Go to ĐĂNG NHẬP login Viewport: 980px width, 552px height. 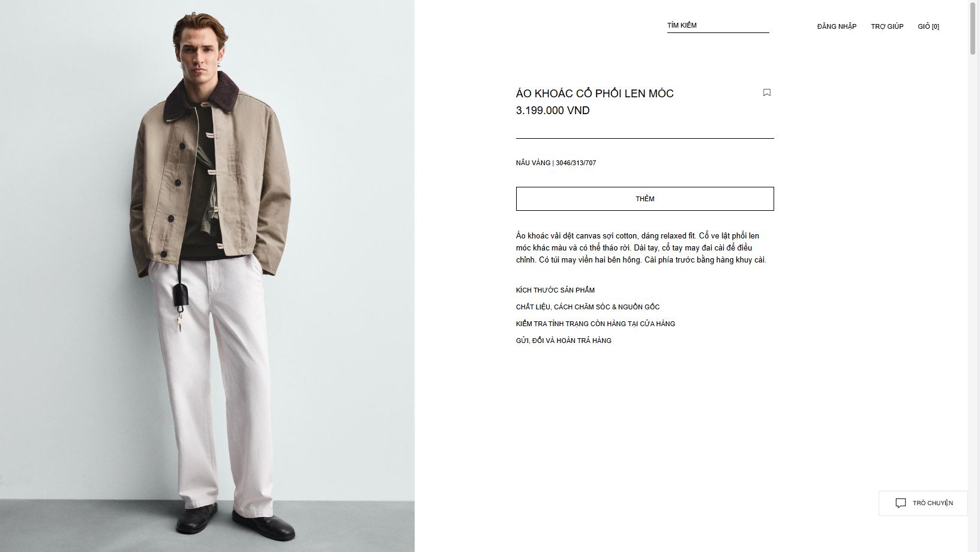[837, 26]
